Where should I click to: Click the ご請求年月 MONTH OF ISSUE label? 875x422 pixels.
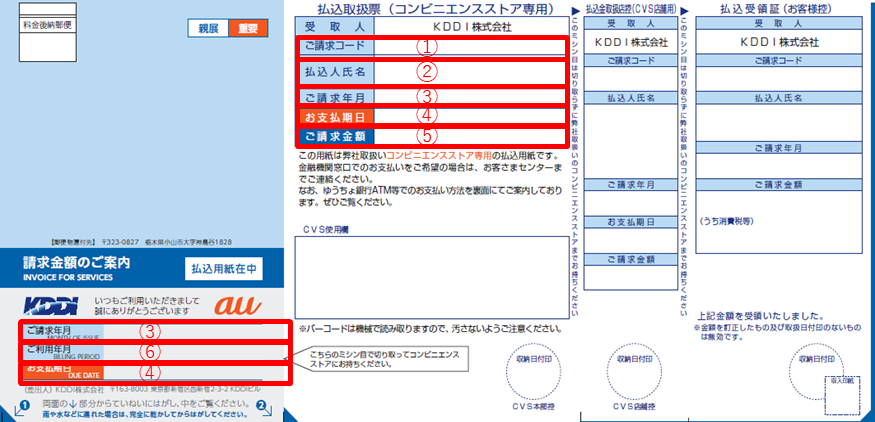[x=61, y=332]
